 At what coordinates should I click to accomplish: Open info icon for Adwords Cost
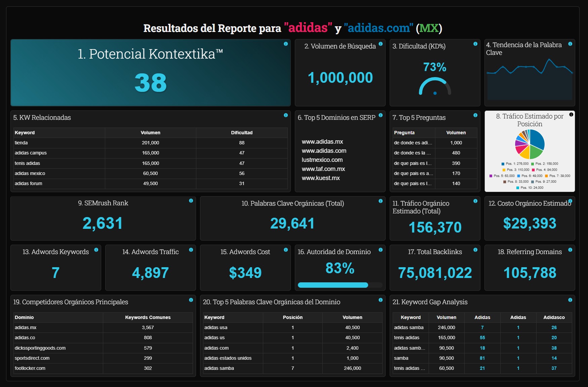[x=286, y=250]
